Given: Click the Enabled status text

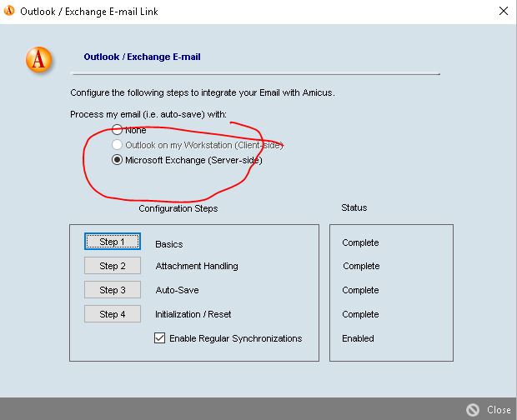Looking at the screenshot, I should click(x=358, y=338).
